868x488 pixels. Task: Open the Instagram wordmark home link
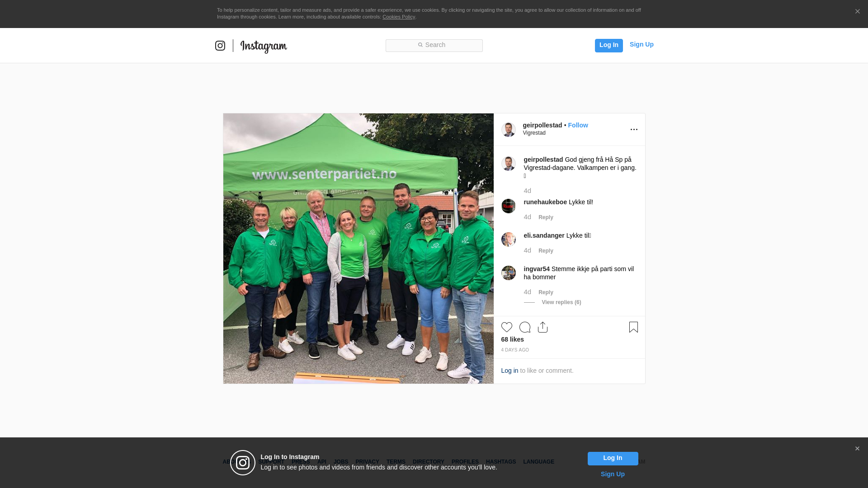(x=264, y=47)
